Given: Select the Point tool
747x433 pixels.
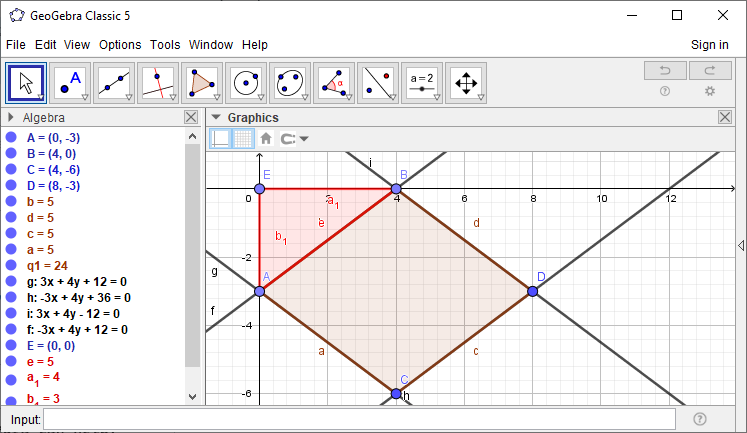Looking at the screenshot, I should pyautogui.click(x=70, y=83).
